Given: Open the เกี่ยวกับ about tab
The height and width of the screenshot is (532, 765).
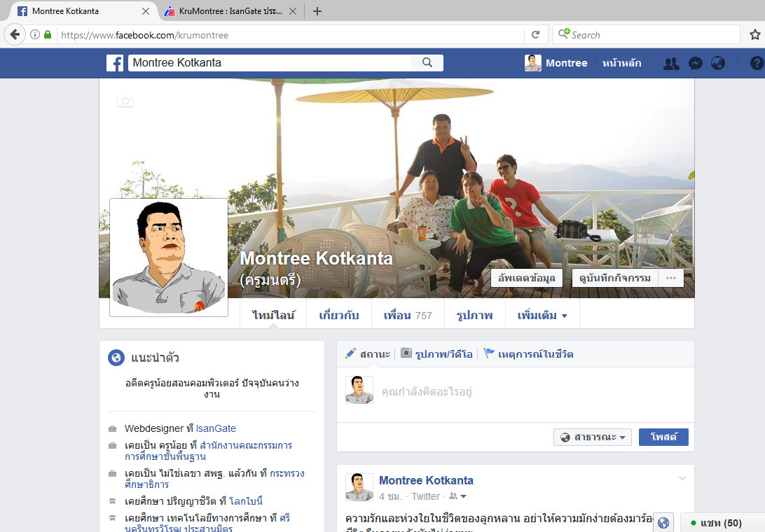Looking at the screenshot, I should tap(338, 316).
